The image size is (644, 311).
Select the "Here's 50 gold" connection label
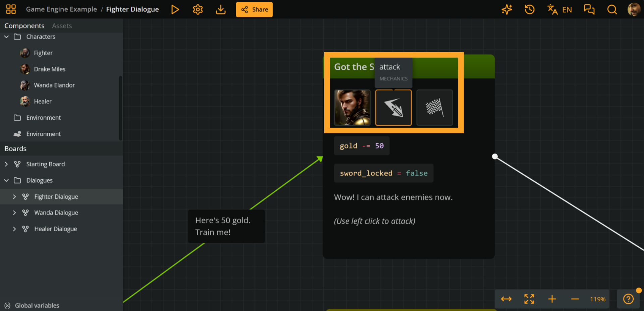(x=226, y=226)
